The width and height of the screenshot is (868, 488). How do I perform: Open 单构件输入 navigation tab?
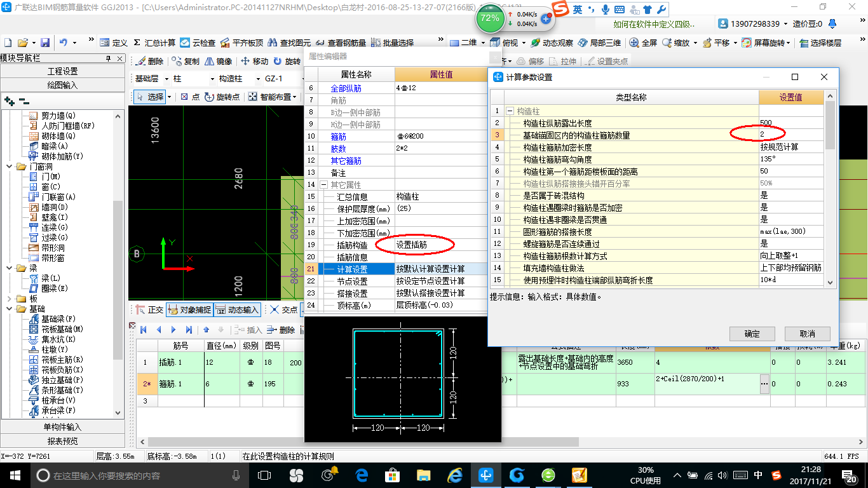coord(62,427)
